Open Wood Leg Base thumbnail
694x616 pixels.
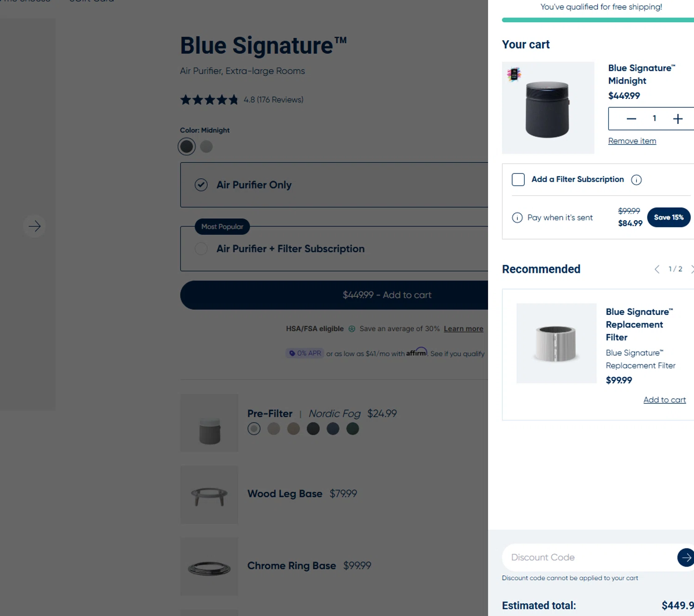point(209,495)
